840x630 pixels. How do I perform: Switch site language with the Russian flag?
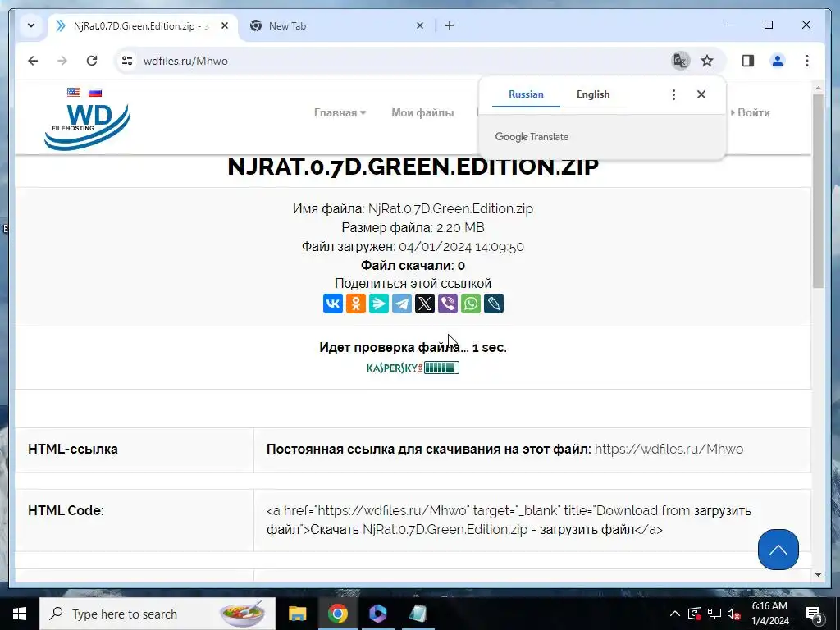tap(95, 92)
